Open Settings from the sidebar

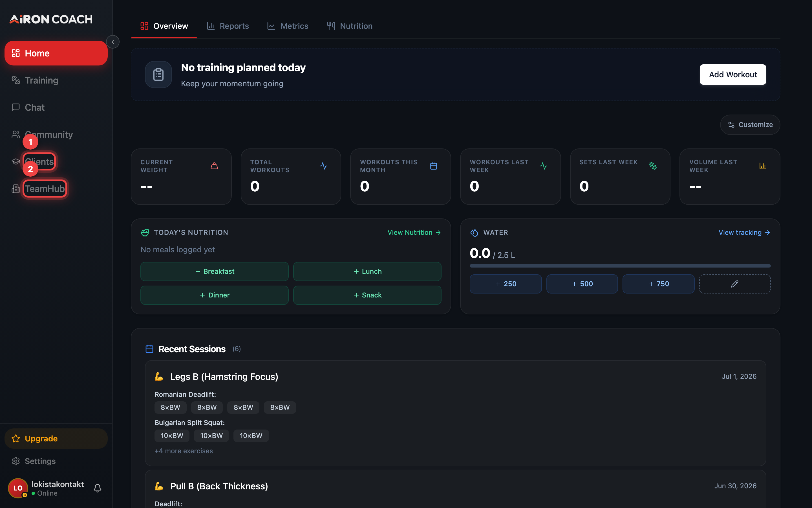(56, 461)
